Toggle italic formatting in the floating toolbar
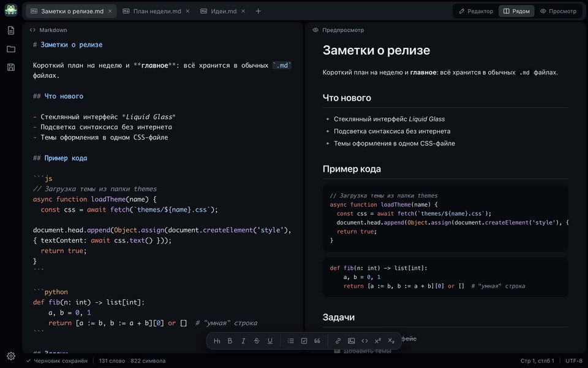588x368 pixels. click(x=243, y=341)
